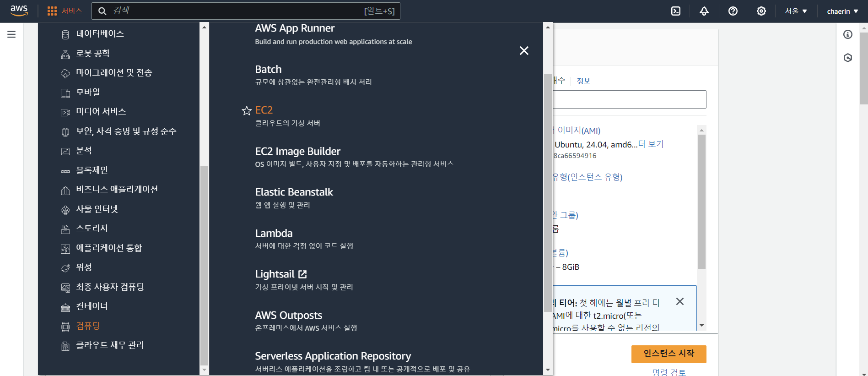This screenshot has height=376, width=868.
Task: Click the 모바일 device icon
Action: 65,93
